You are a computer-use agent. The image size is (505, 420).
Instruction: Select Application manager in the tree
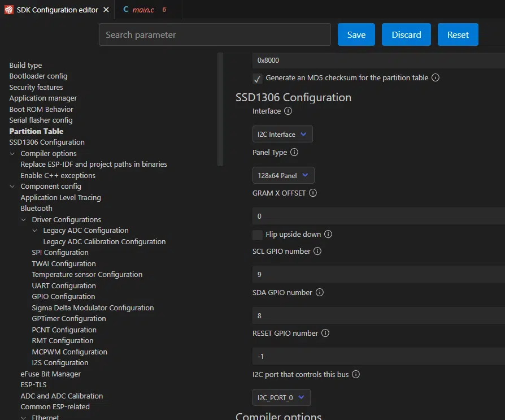[x=43, y=98]
